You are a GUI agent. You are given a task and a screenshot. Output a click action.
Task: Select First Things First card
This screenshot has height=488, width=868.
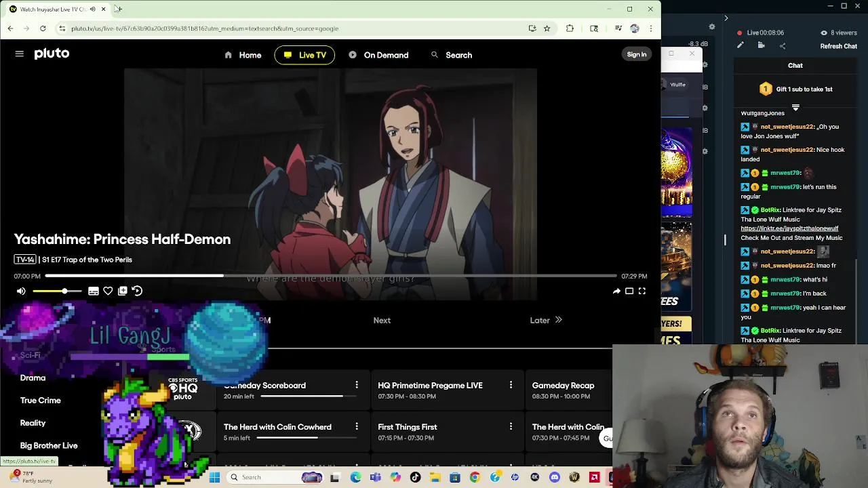click(x=448, y=432)
